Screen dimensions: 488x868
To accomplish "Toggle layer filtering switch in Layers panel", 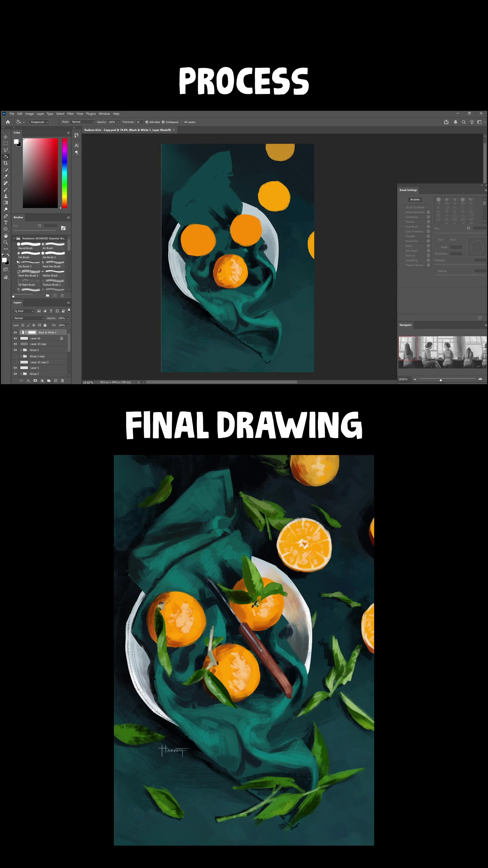I will tap(69, 310).
